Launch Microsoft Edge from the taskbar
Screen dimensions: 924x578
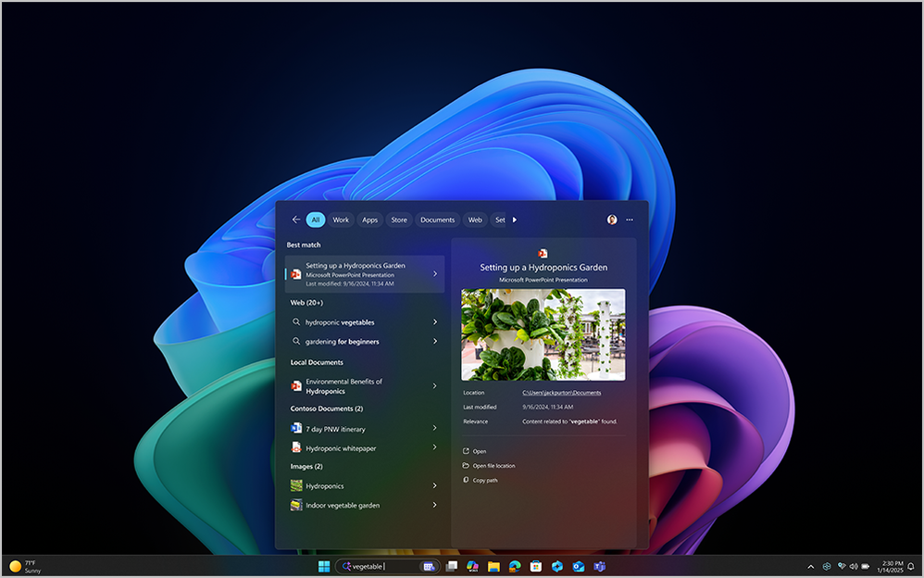pyautogui.click(x=515, y=566)
